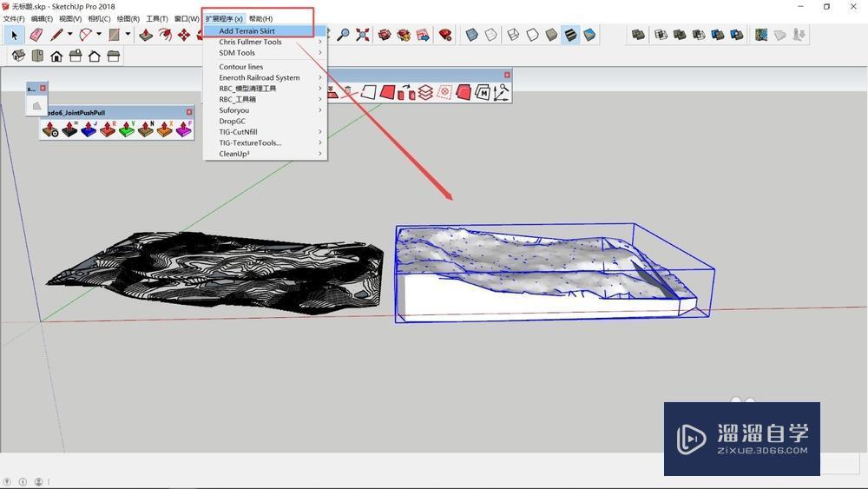
Task: Click the Outer Shell solid tool
Action: point(638,35)
